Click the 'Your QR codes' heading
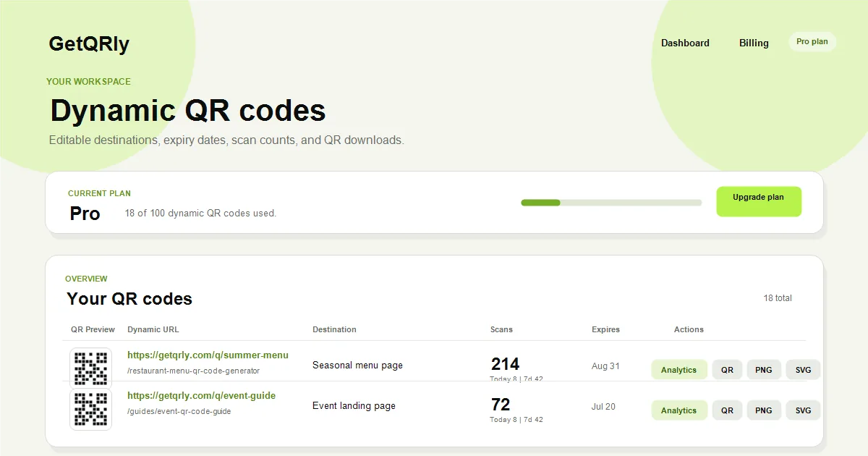 point(129,299)
